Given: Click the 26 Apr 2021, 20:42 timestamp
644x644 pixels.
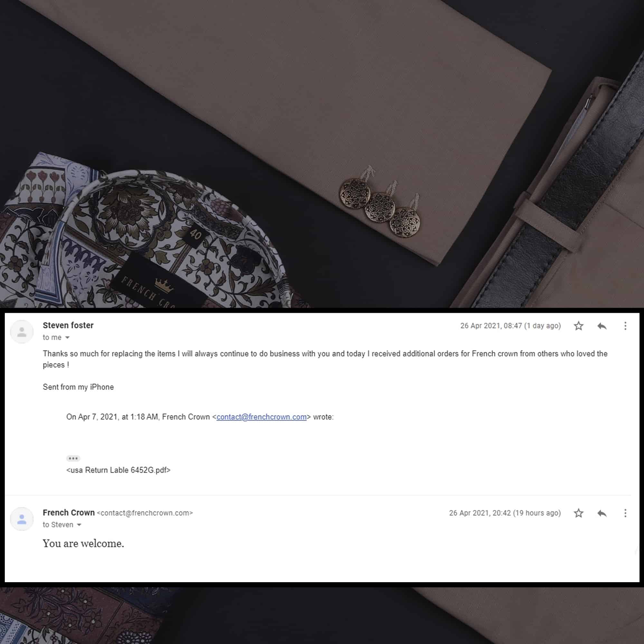Looking at the screenshot, I should 505,513.
